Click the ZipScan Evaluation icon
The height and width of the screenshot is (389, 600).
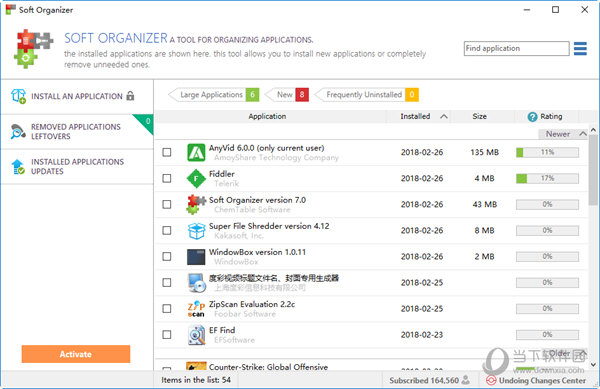tap(196, 309)
